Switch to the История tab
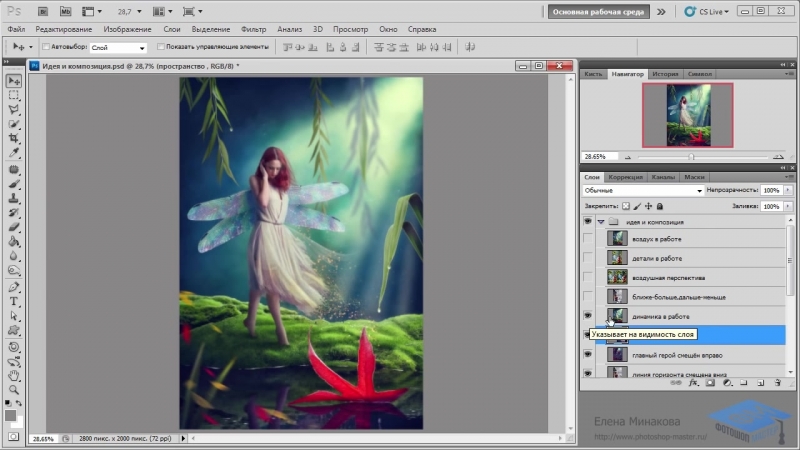Screen dimensions: 800x450 pyautogui.click(x=665, y=74)
